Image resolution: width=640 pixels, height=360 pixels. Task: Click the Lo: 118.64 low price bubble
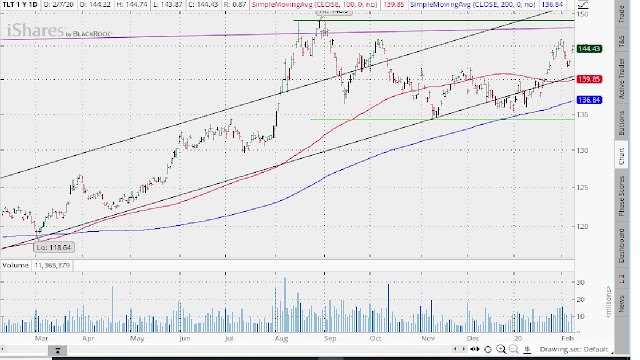54,247
